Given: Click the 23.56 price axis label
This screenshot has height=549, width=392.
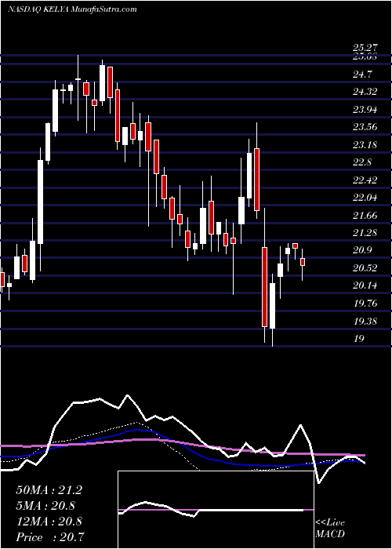Looking at the screenshot, I should click(x=365, y=127).
